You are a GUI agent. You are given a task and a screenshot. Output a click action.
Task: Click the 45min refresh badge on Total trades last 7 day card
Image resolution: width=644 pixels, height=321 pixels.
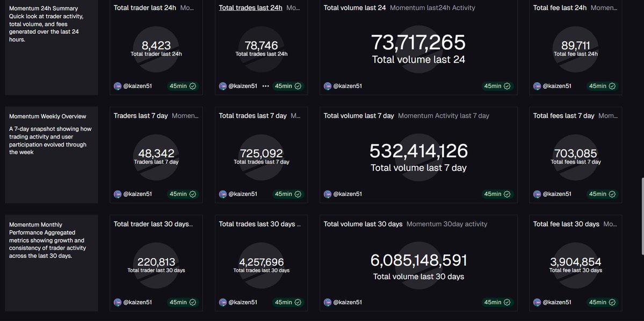tap(288, 194)
